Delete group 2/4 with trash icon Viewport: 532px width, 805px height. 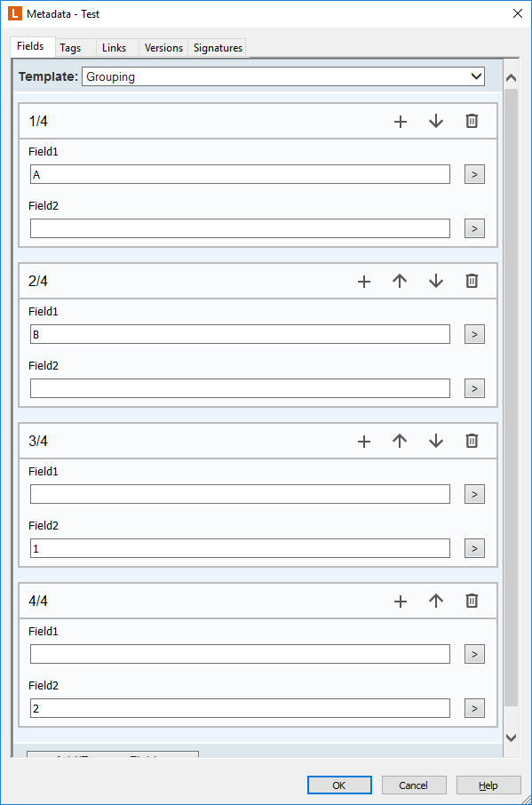[472, 282]
